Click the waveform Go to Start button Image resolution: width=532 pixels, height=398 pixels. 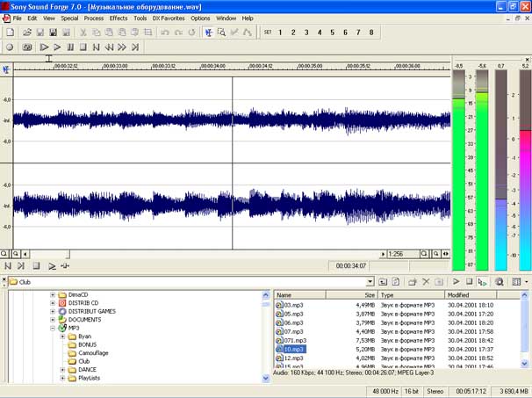[8, 266]
